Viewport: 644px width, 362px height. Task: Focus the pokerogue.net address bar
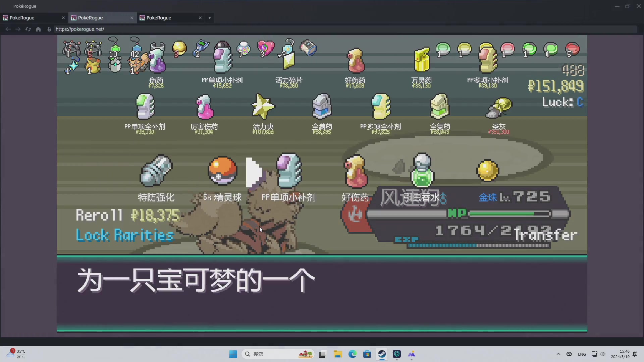coord(345,29)
